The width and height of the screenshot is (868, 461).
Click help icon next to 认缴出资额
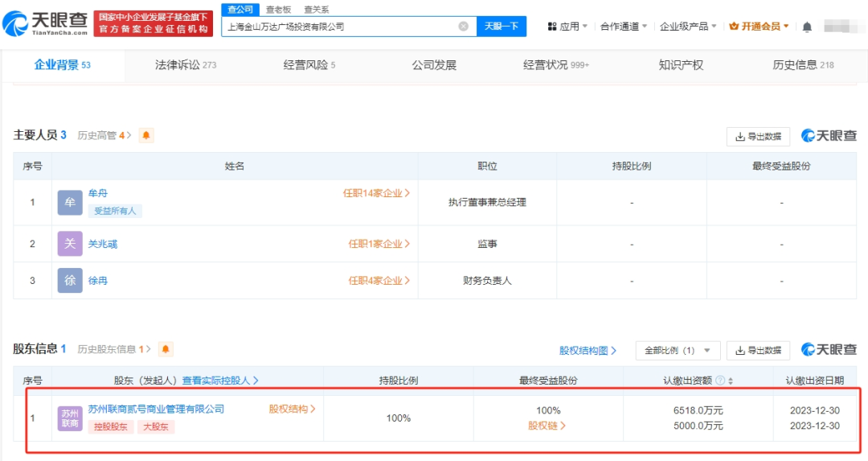[719, 380]
